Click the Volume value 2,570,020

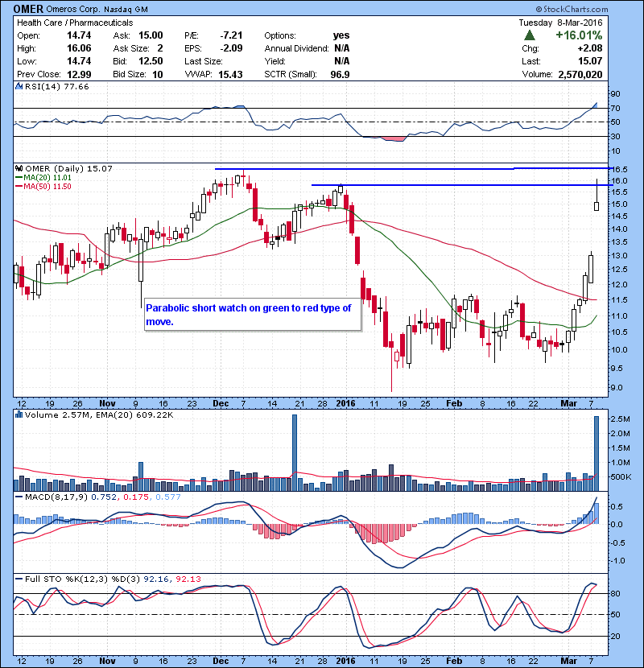(580, 74)
